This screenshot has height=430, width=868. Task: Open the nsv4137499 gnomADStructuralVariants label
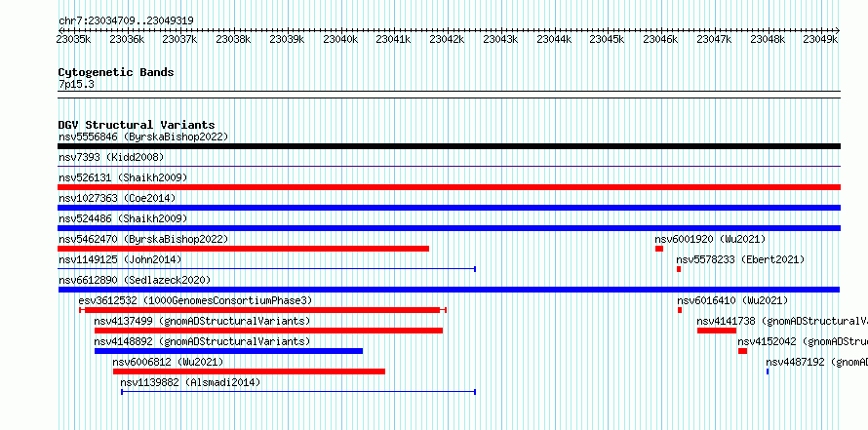click(203, 321)
